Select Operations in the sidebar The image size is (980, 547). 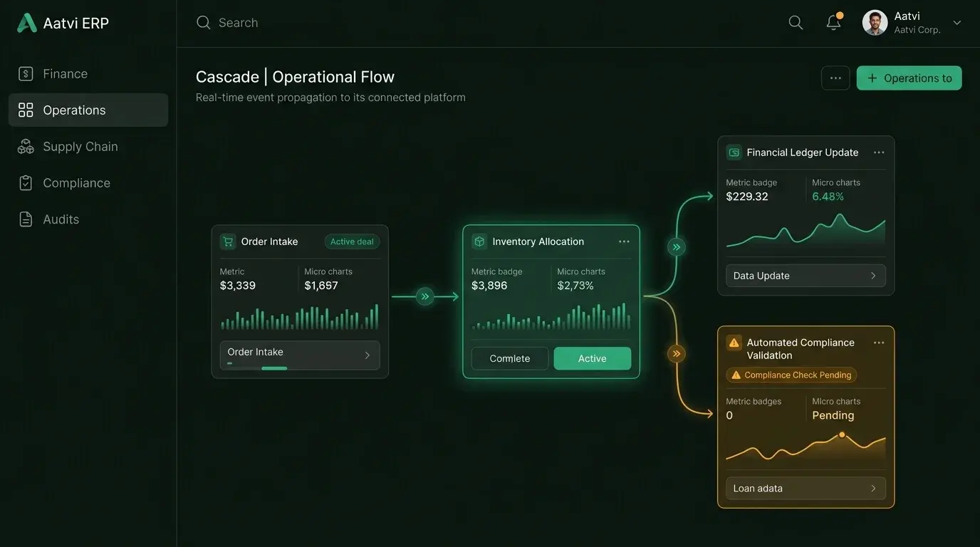click(x=88, y=110)
